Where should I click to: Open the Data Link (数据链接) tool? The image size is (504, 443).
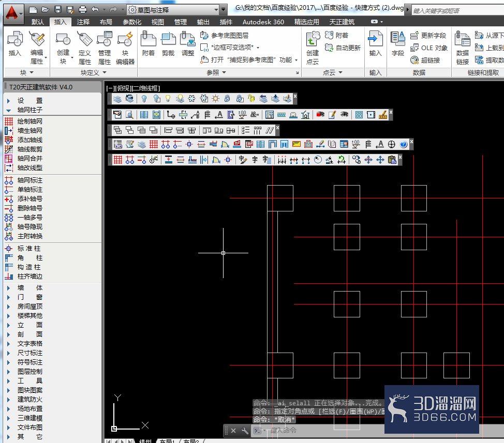(x=463, y=48)
